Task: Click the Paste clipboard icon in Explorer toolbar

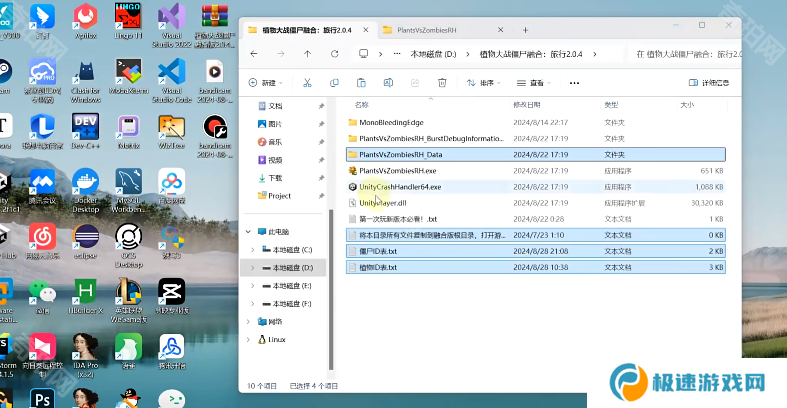Action: [x=361, y=83]
